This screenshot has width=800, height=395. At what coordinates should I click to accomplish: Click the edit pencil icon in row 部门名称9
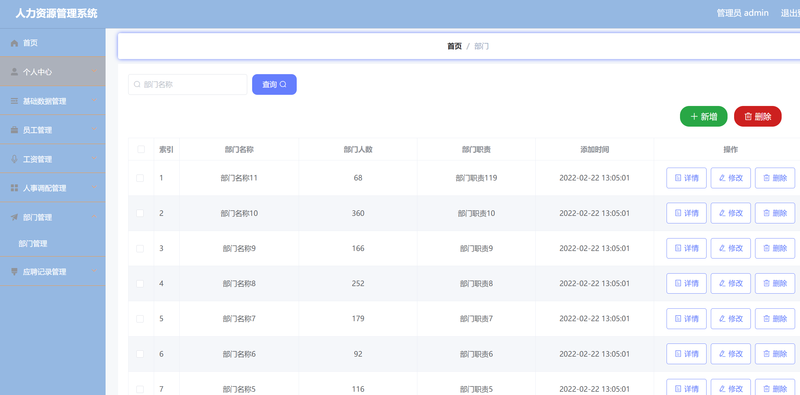click(722, 249)
